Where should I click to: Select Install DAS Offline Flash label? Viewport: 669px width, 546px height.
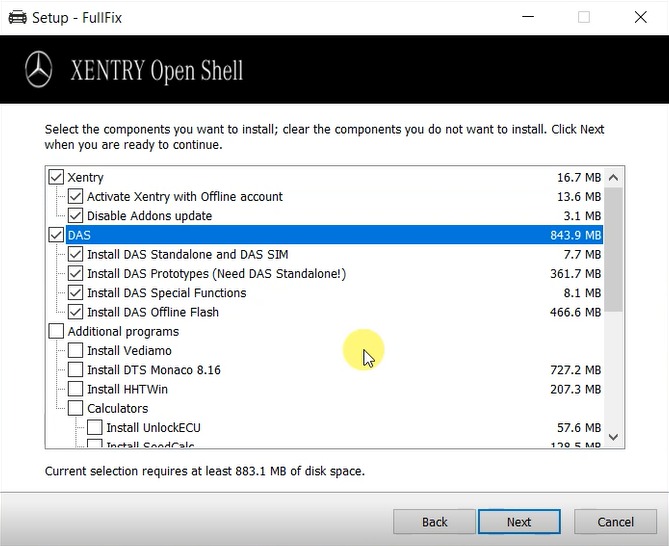(x=153, y=312)
